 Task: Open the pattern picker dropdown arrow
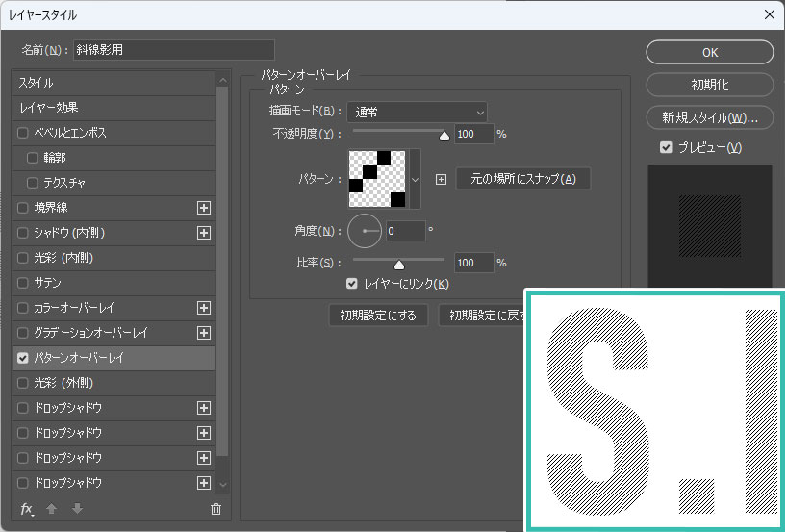click(x=415, y=179)
